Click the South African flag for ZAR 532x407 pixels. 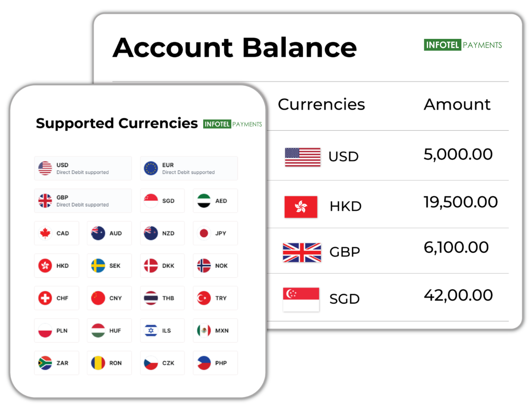tap(45, 363)
